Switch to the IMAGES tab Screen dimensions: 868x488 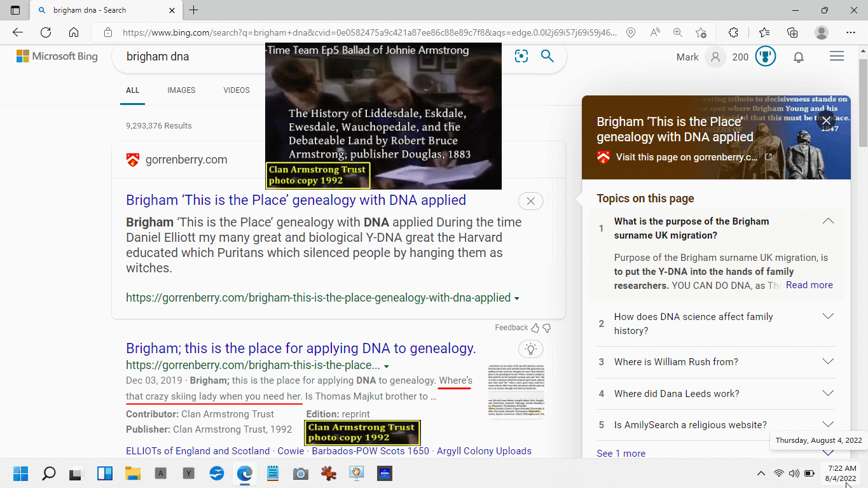[181, 90]
